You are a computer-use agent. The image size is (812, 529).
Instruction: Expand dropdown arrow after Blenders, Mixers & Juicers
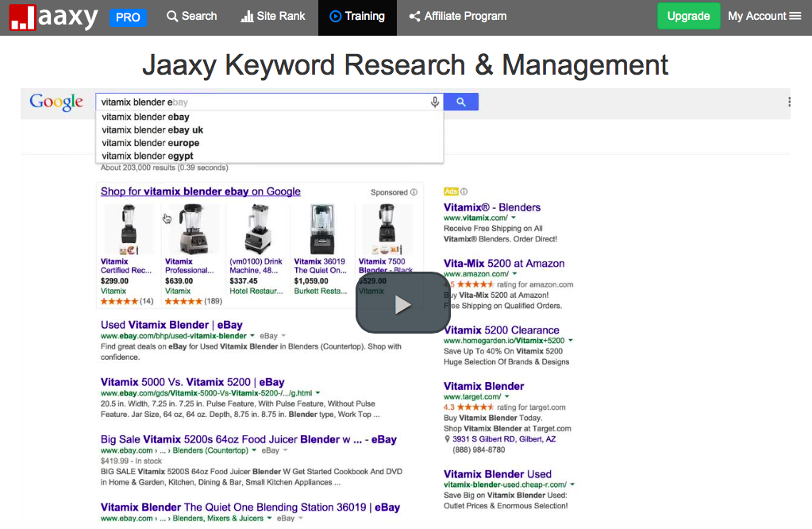pyautogui.click(x=269, y=518)
